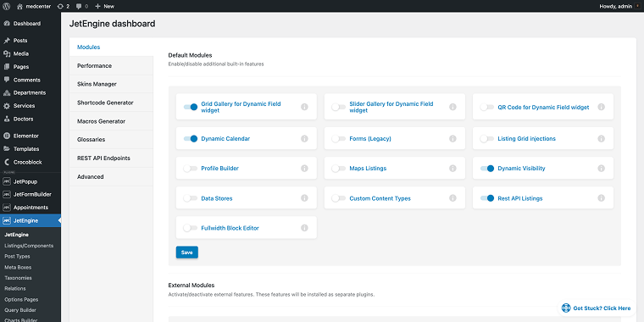Open the comments bubble icon in admin bar
This screenshot has width=644, height=322.
tap(79, 7)
